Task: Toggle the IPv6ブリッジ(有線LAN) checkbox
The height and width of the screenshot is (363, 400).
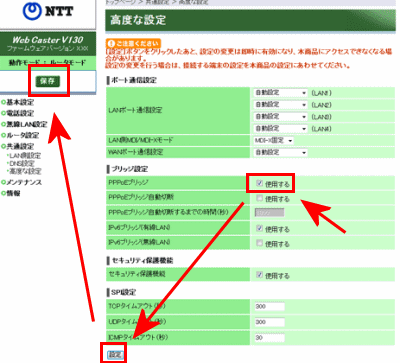Action: click(259, 228)
